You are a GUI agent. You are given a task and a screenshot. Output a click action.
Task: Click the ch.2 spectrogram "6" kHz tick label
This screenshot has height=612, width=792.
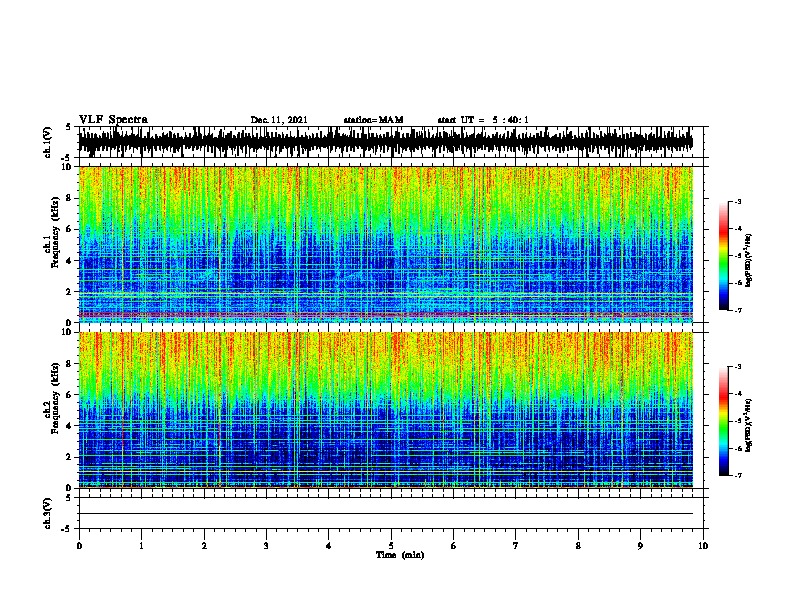69,395
